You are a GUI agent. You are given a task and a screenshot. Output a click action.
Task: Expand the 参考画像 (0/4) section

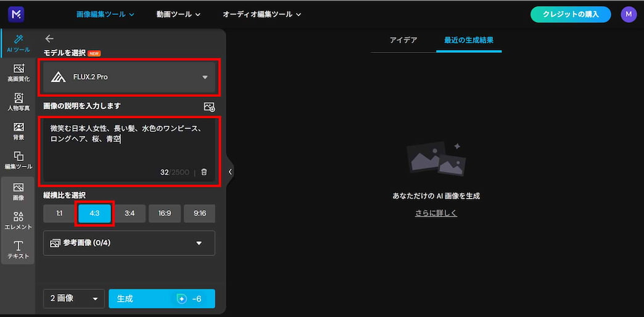click(x=130, y=243)
